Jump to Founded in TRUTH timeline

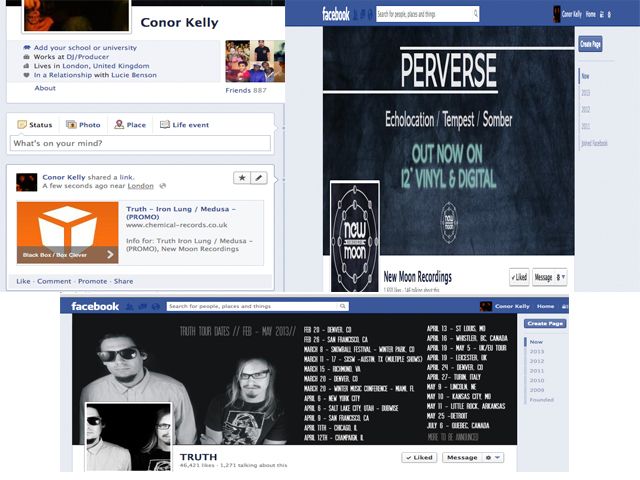(x=542, y=400)
